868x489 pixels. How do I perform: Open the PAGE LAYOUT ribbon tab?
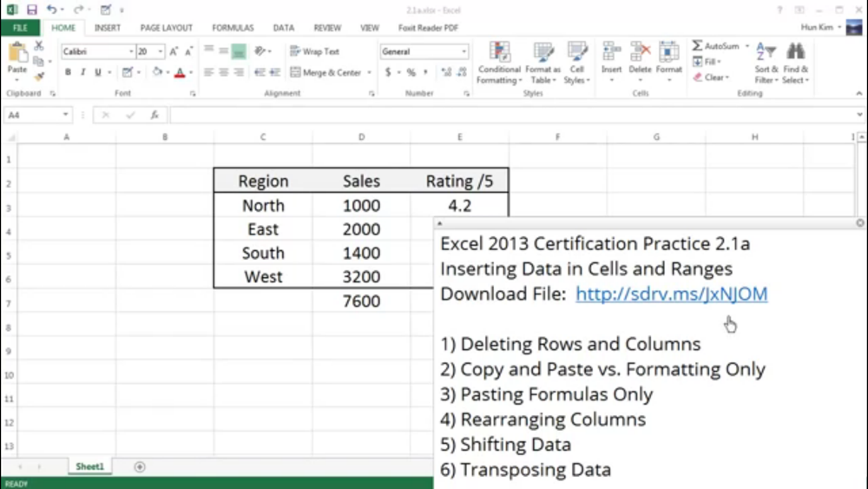click(166, 28)
